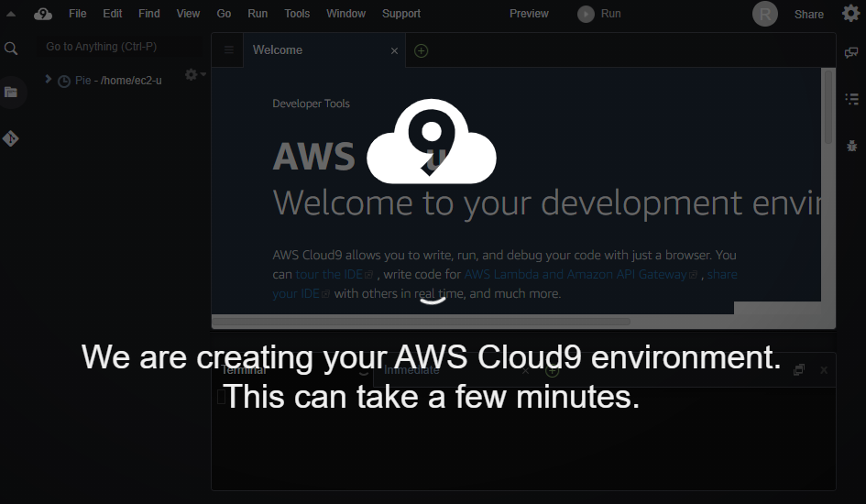Open the Environment files panel icon

point(11,93)
